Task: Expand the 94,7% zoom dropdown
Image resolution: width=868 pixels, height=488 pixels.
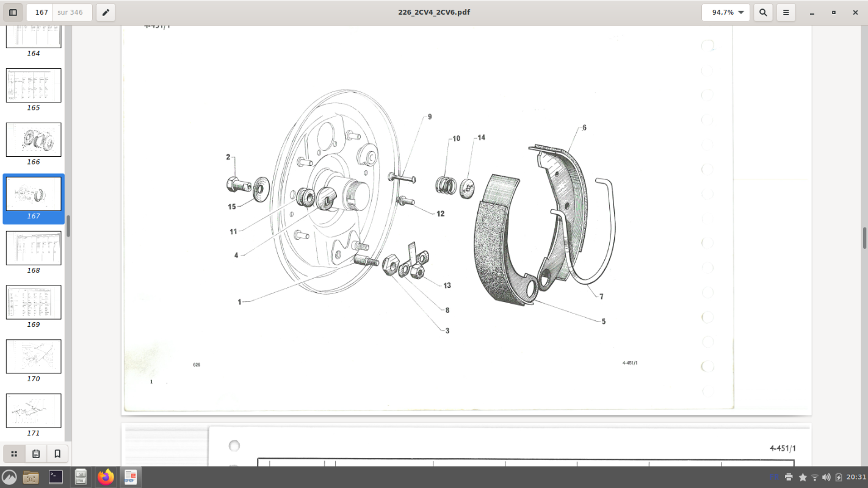Action: (x=725, y=12)
